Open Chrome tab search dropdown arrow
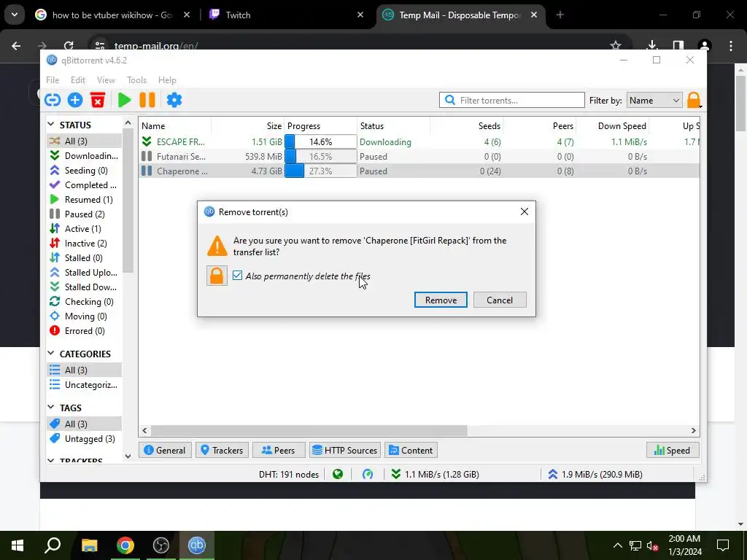The height and width of the screenshot is (560, 747). [15, 15]
